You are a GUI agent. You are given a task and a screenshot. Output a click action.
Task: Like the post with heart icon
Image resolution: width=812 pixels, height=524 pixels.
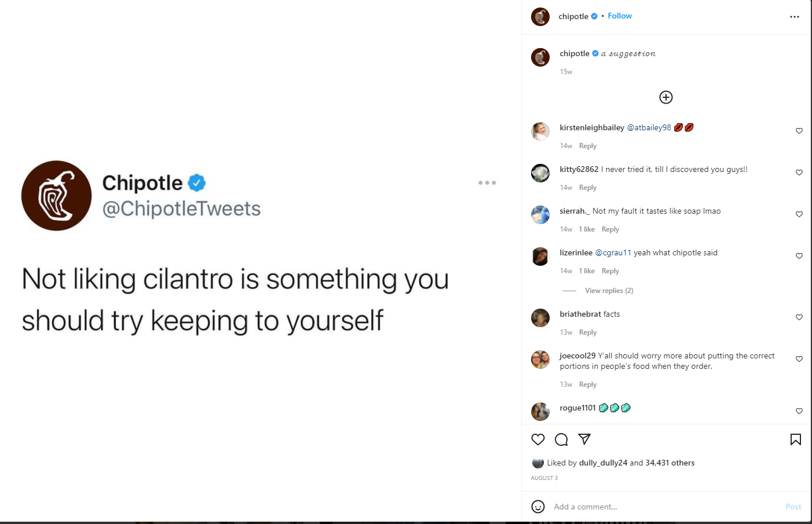(538, 439)
